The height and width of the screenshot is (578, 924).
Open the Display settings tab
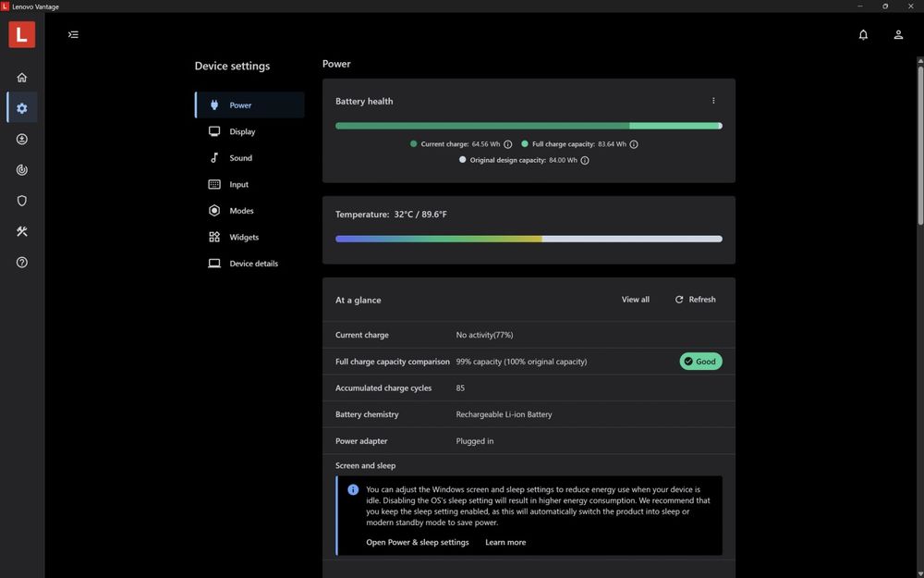pos(249,131)
